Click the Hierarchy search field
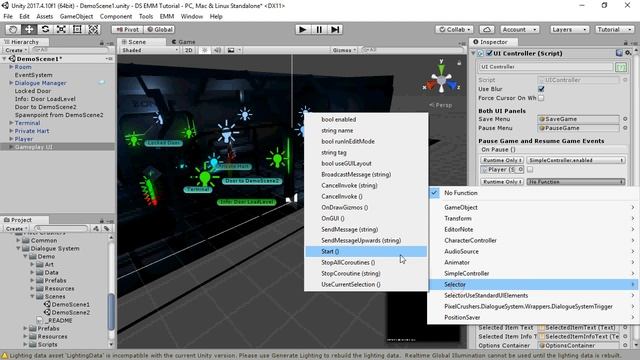This screenshot has width=640, height=360. (x=70, y=50)
